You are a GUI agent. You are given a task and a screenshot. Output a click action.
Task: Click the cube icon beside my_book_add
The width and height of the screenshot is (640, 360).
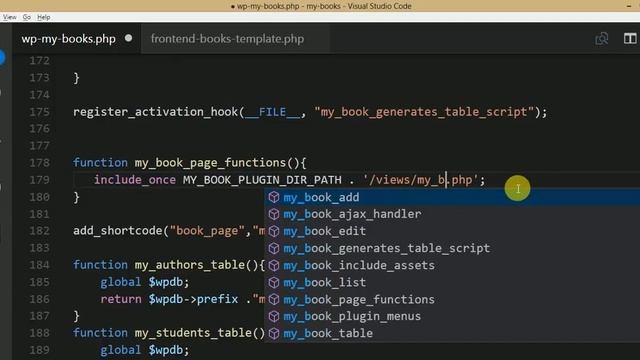274,197
